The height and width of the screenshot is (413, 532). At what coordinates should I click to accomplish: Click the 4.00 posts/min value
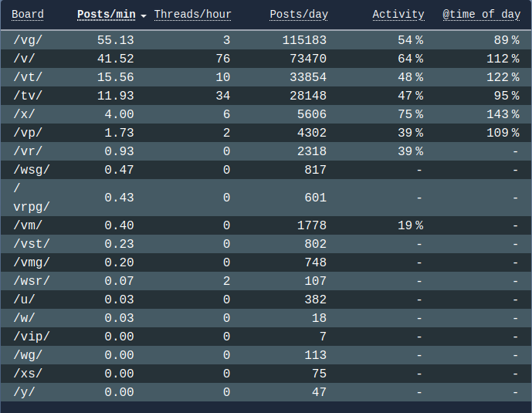pos(120,114)
